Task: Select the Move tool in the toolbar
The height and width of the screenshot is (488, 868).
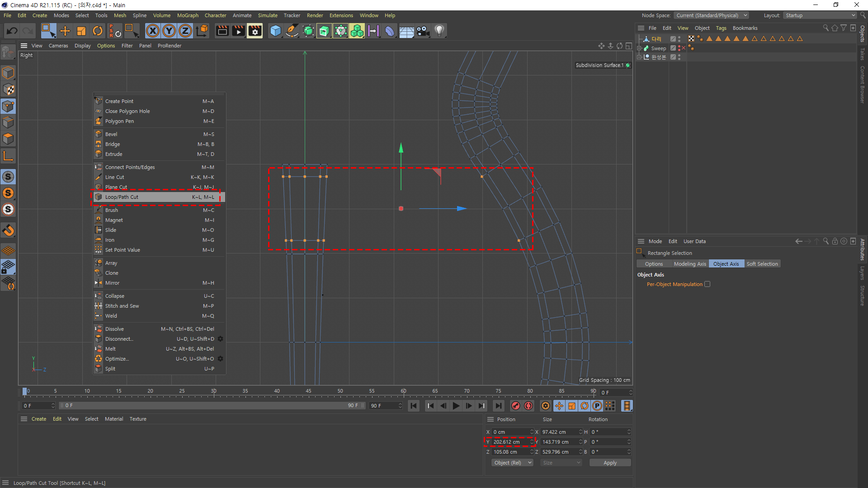Action: [x=65, y=31]
